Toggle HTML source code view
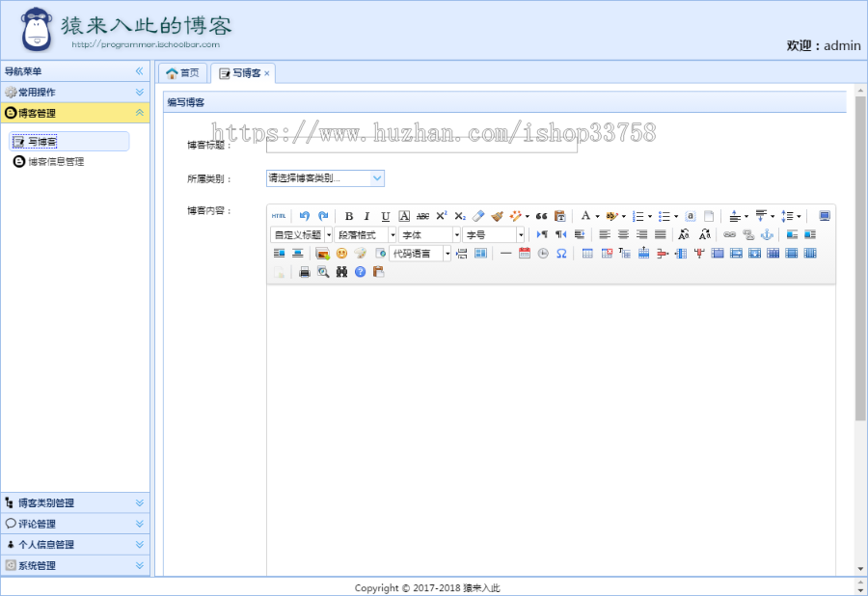Image resolution: width=868 pixels, height=596 pixels. pyautogui.click(x=277, y=216)
